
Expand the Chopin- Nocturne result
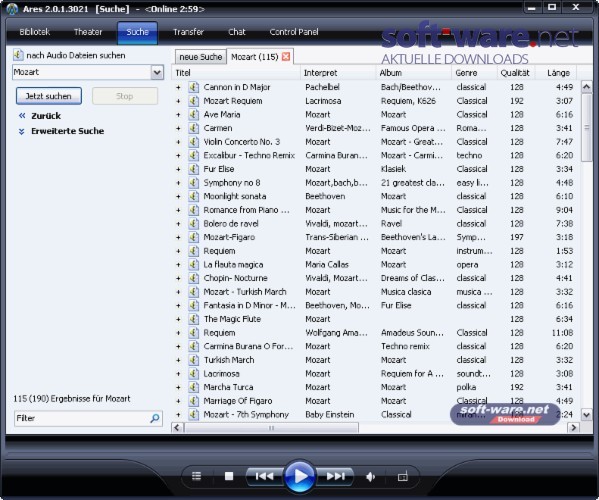pyautogui.click(x=178, y=278)
